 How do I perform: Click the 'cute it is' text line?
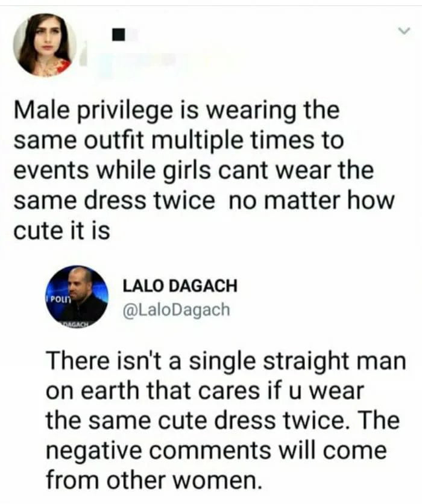[x=61, y=231]
